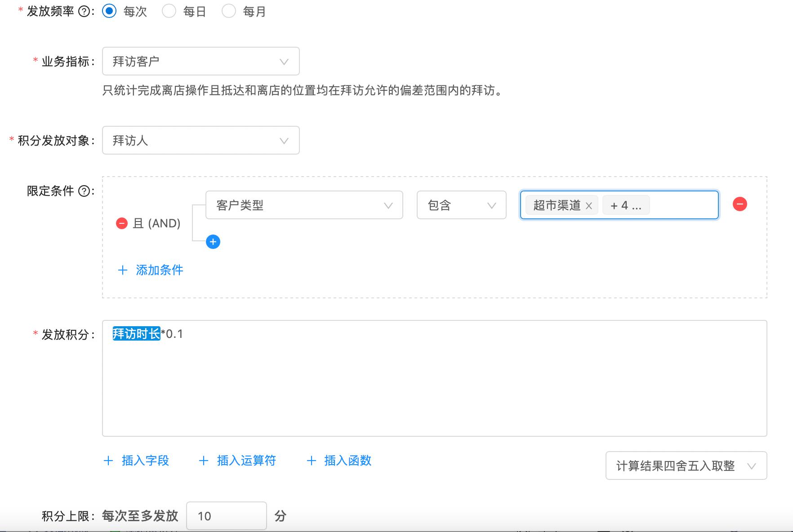Select 每次 frequency radio button
This screenshot has height=532, width=793.
click(109, 11)
